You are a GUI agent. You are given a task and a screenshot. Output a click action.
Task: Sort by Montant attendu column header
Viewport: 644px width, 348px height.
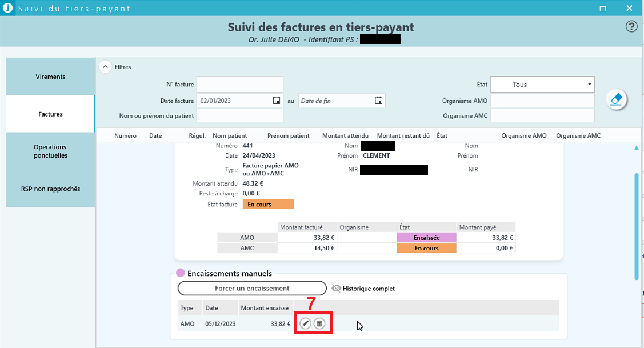(345, 136)
